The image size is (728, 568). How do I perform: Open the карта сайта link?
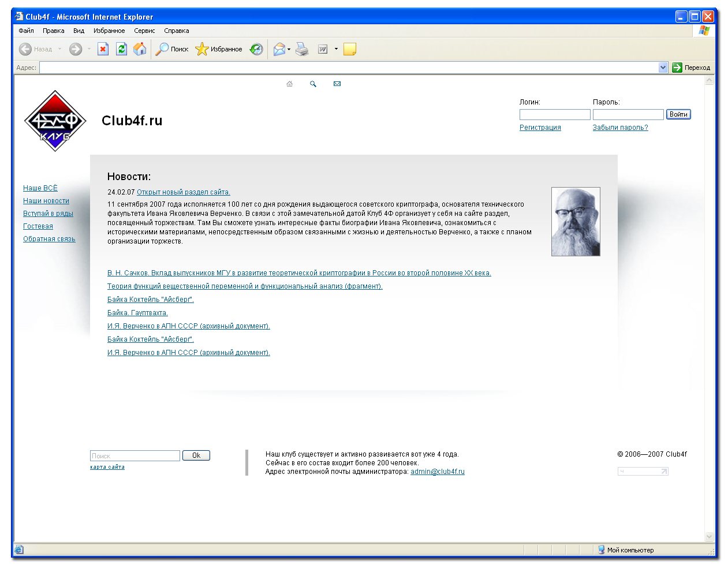[107, 467]
